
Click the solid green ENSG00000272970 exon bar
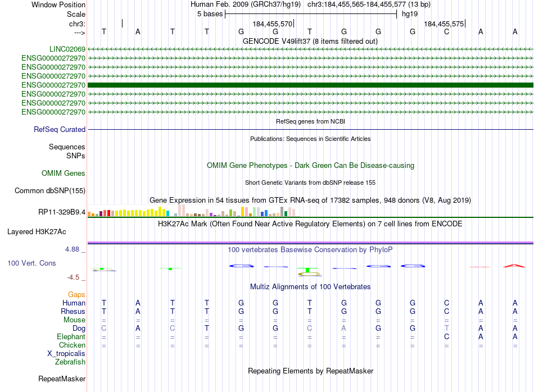tap(310, 85)
